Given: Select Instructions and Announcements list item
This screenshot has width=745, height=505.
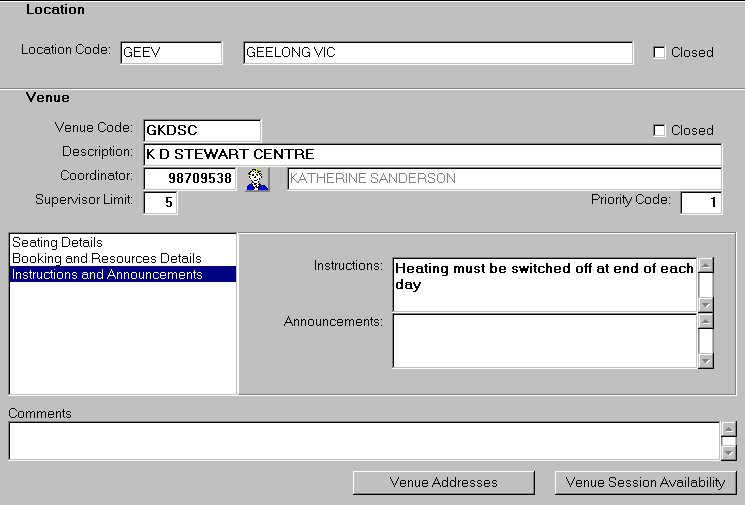Looking at the screenshot, I should [107, 275].
